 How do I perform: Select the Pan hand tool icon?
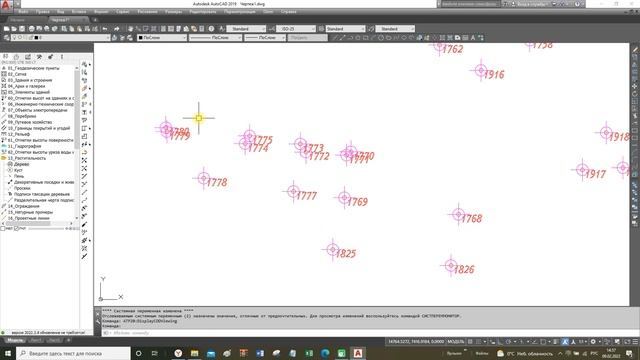point(131,29)
